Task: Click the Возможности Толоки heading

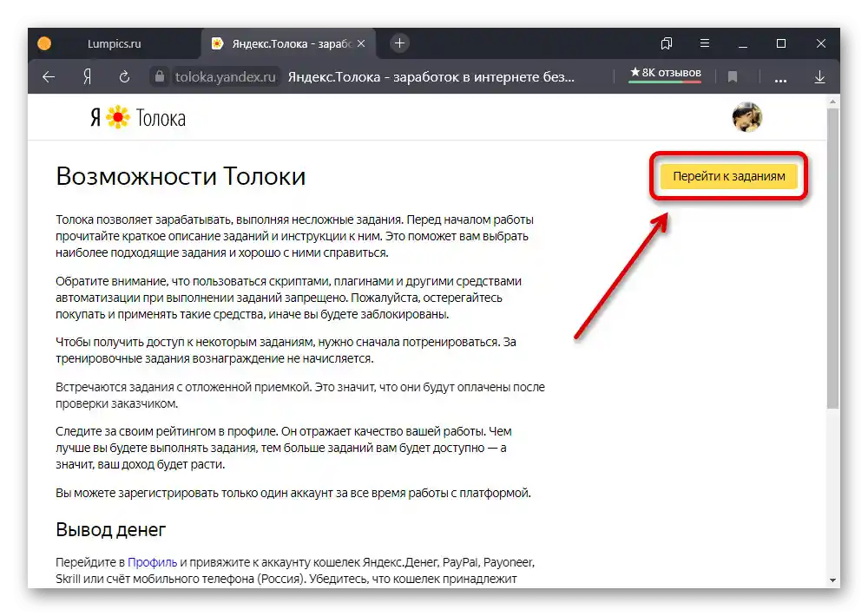Action: 181,176
